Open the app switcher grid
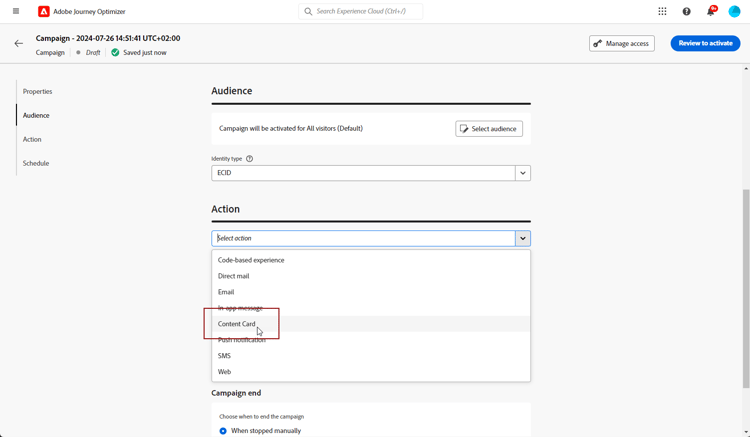750x437 pixels. point(662,12)
